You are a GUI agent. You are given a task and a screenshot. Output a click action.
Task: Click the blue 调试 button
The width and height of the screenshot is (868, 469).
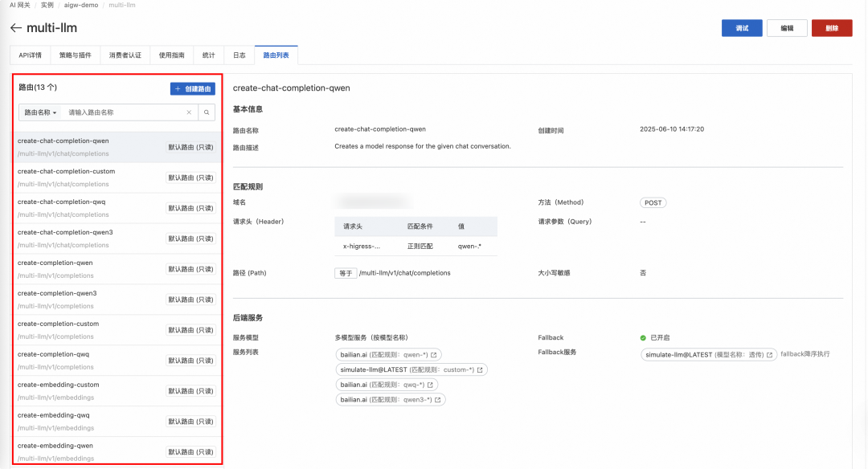coord(742,28)
